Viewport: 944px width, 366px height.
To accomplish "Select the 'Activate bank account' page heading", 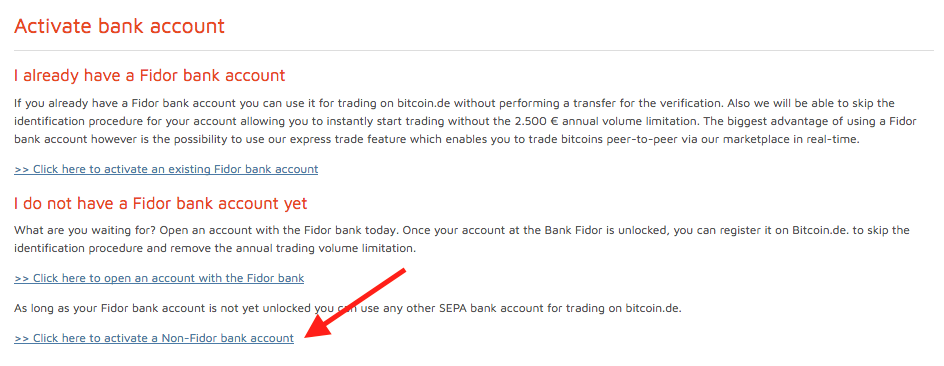I will [119, 26].
